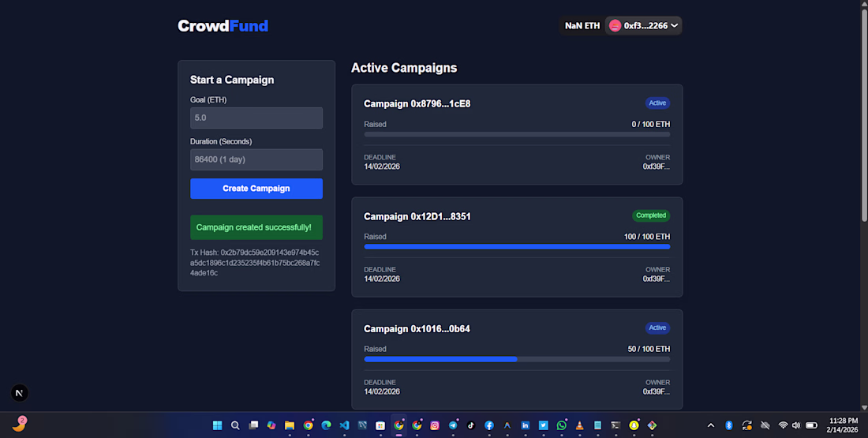Click Active badge on Campaign 0x1016...0b64

point(657,328)
